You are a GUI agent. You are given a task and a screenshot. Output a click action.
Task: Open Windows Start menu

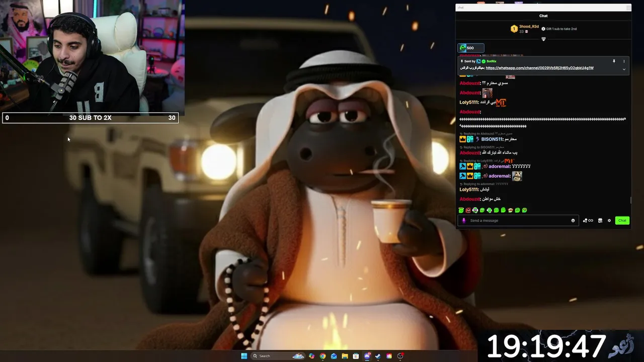point(244,356)
